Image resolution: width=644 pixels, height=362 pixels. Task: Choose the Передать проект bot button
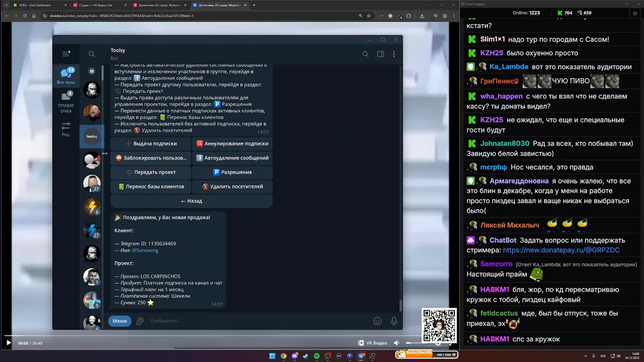tap(151, 172)
